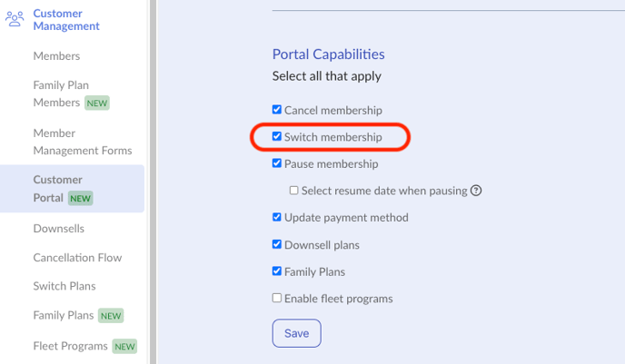Toggle the Update payment method checkbox
The image size is (625, 364).
pos(277,217)
